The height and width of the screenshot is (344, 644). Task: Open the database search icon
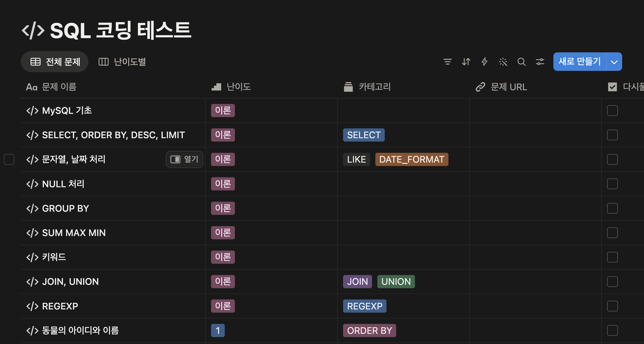click(521, 62)
